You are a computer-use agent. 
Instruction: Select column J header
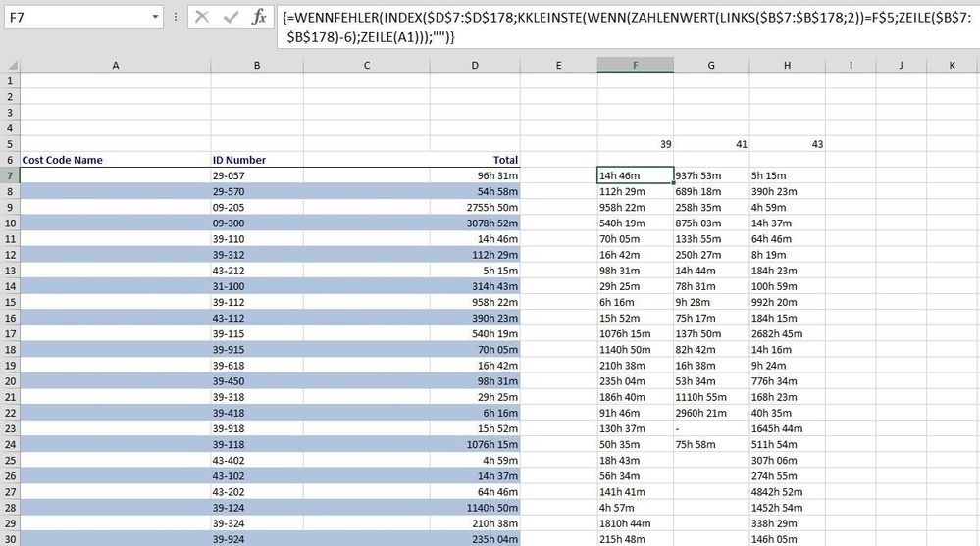[x=902, y=65]
